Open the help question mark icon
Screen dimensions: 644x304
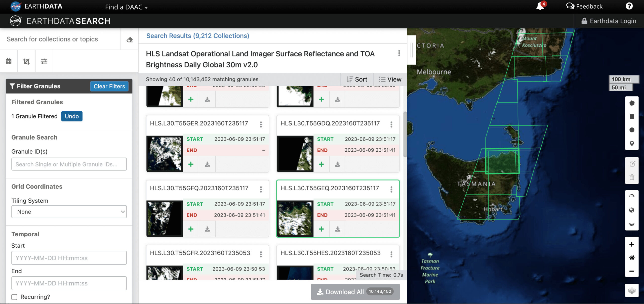pyautogui.click(x=629, y=6)
